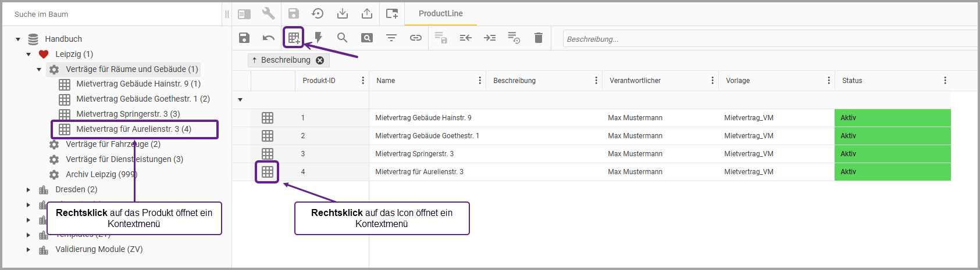Click the undo arrow in table toolbar

click(x=268, y=38)
